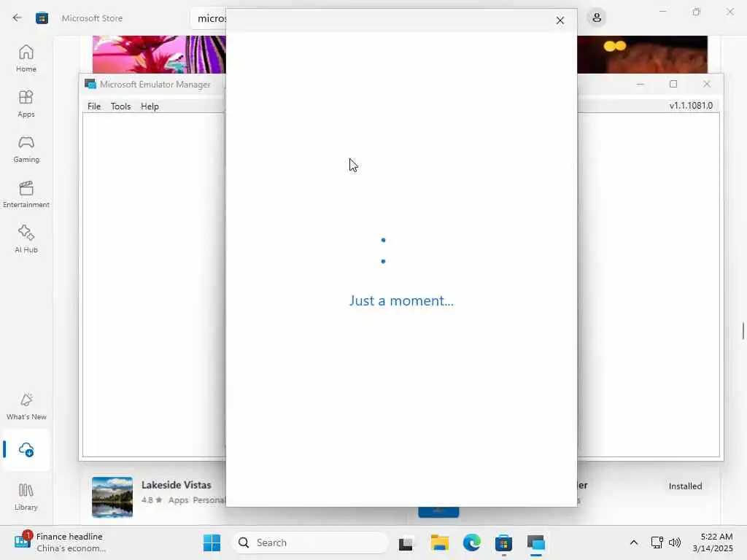Click the Microsoft Store logo icon

coord(42,18)
